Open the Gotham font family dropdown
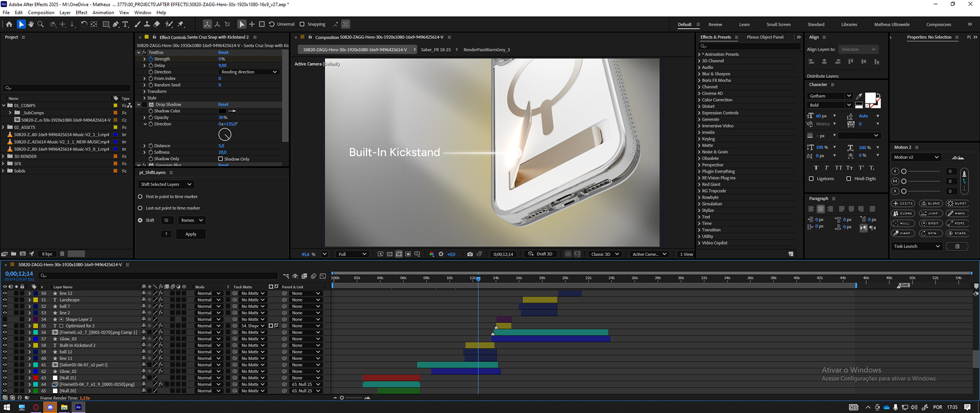 coord(830,96)
